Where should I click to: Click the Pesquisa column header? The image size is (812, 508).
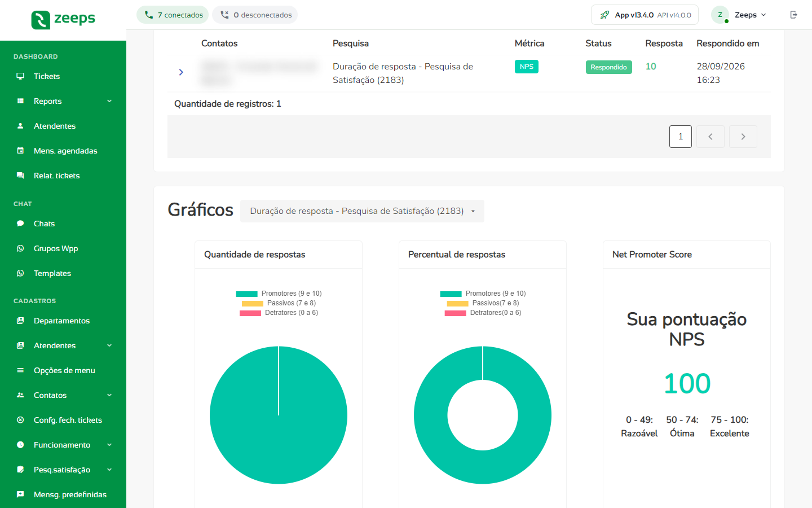351,43
